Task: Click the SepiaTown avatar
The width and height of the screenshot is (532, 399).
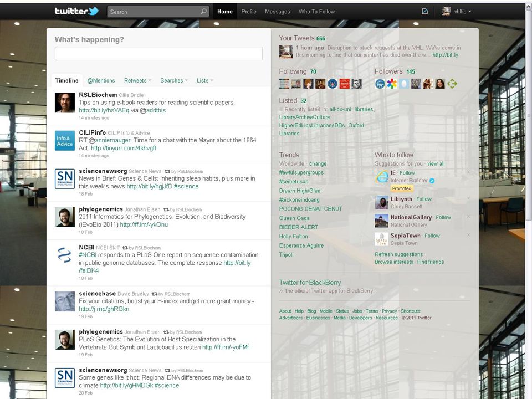Action: (x=382, y=239)
